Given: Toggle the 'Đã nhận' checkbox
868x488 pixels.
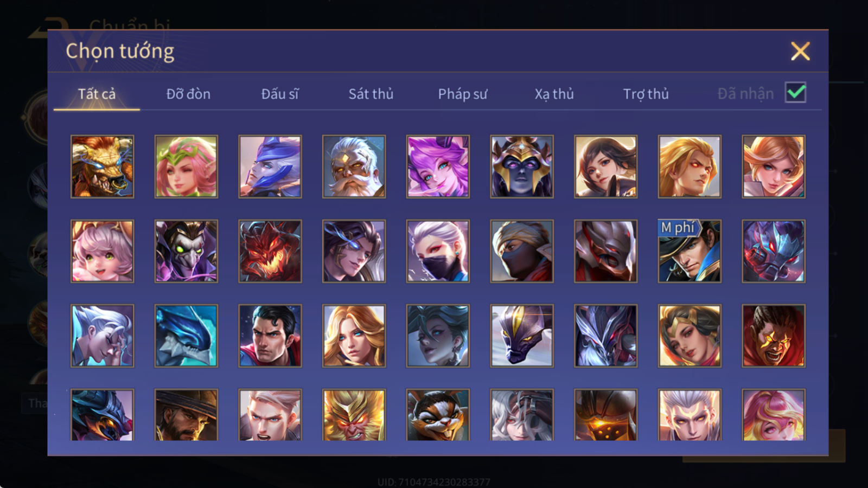Looking at the screenshot, I should (x=795, y=93).
